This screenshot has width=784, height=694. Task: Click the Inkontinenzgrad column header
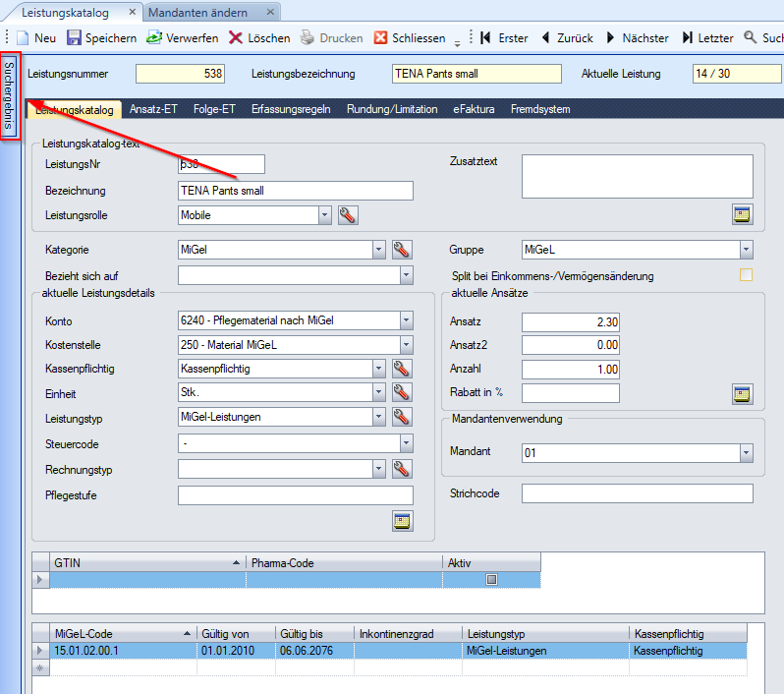pyautogui.click(x=408, y=634)
